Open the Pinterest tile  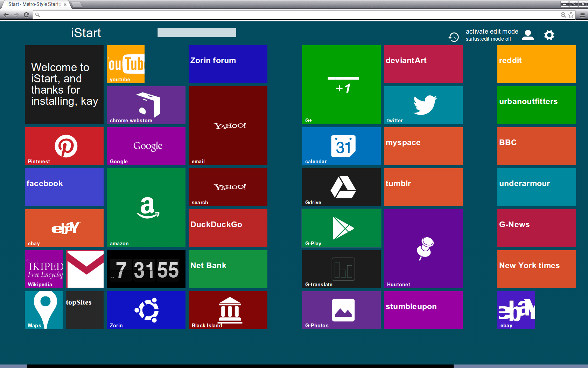(64, 146)
